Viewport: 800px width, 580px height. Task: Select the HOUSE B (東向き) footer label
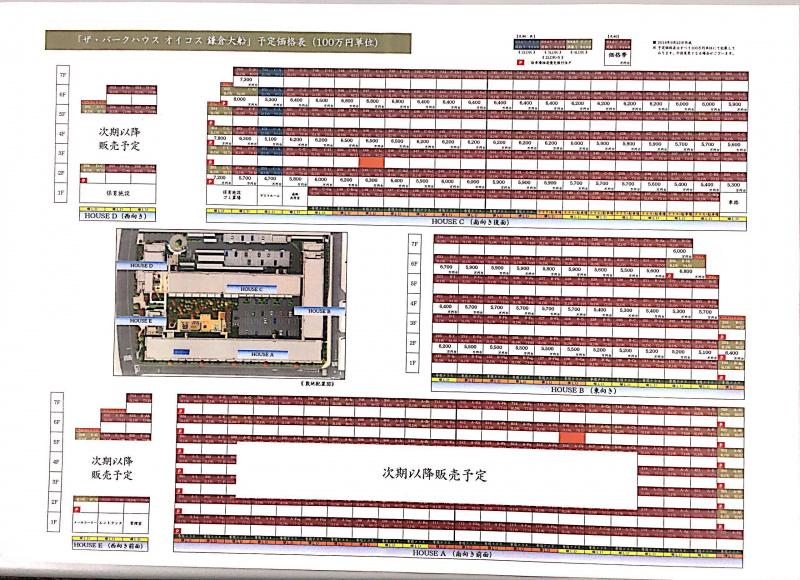(x=582, y=389)
